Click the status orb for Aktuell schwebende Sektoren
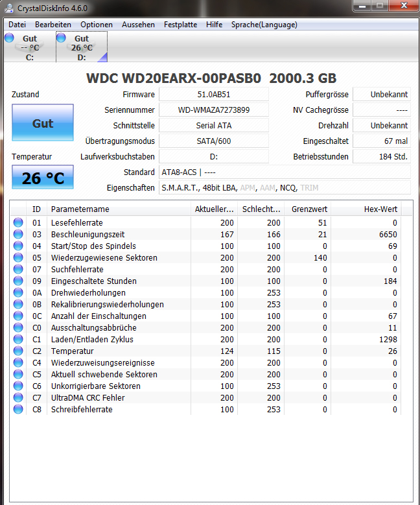The width and height of the screenshot is (420, 505). [18, 374]
